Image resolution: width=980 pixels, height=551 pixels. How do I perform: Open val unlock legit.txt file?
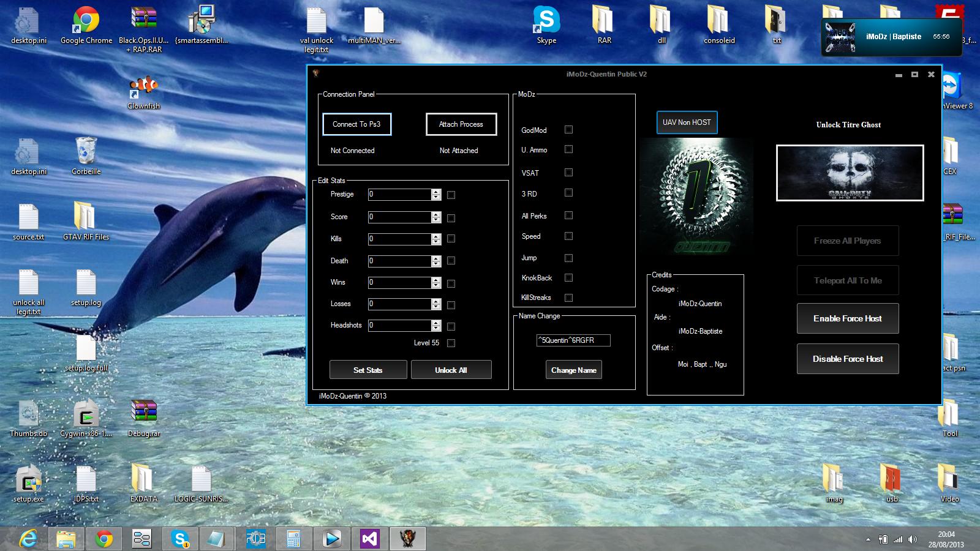317,31
